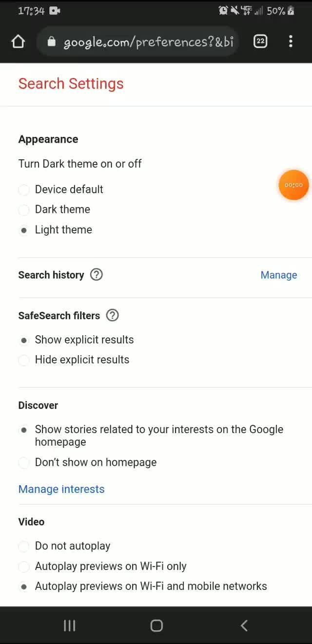Select Do not autoplay for videos
This screenshot has width=312, height=644.
click(24, 546)
